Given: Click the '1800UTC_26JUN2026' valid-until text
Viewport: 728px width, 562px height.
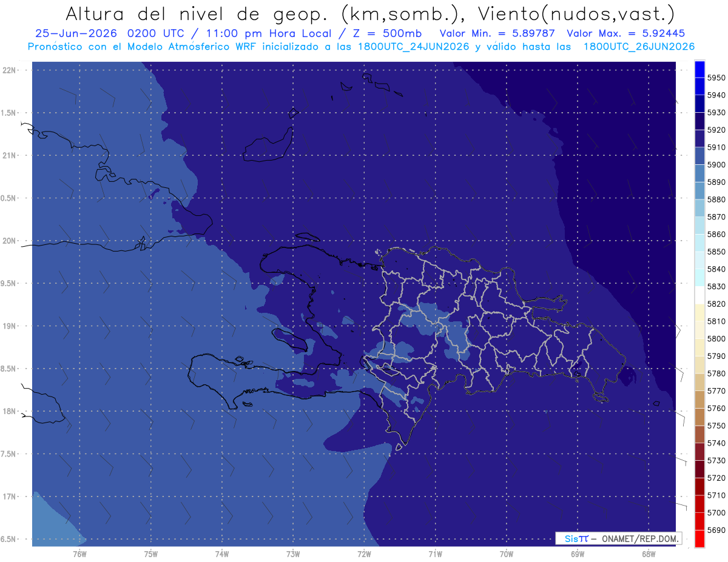Looking at the screenshot, I should pyautogui.click(x=639, y=47).
